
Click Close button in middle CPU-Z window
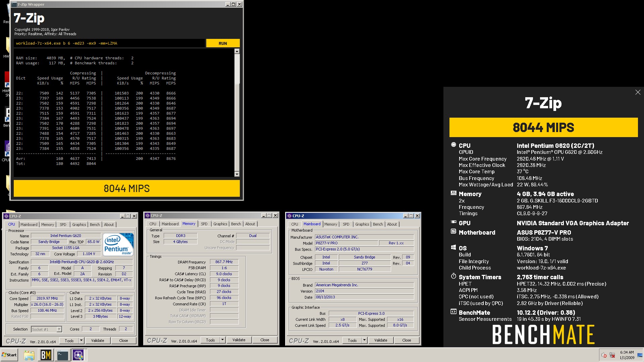coord(265,340)
